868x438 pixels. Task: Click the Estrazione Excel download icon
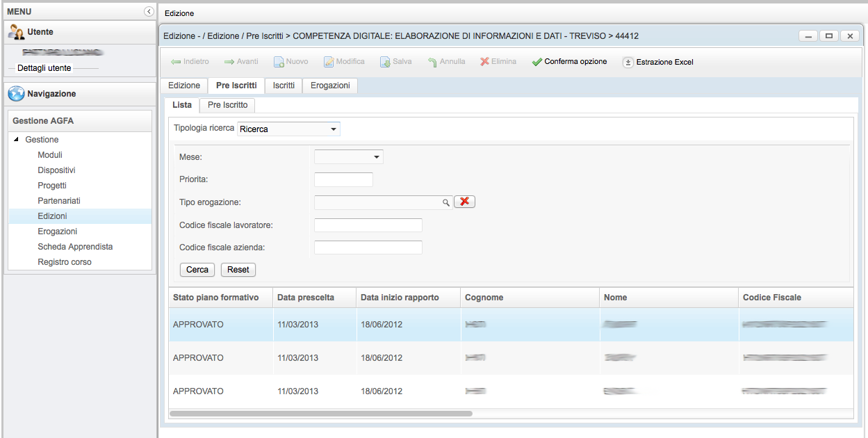click(628, 62)
